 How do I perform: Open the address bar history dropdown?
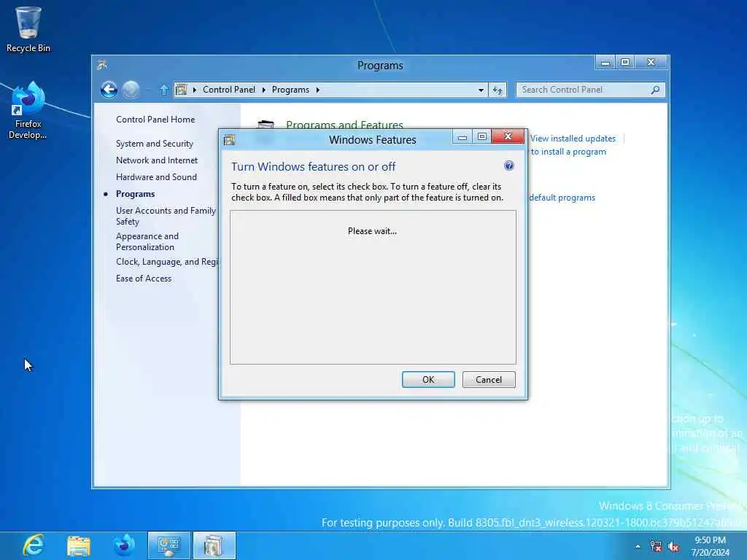coord(481,90)
